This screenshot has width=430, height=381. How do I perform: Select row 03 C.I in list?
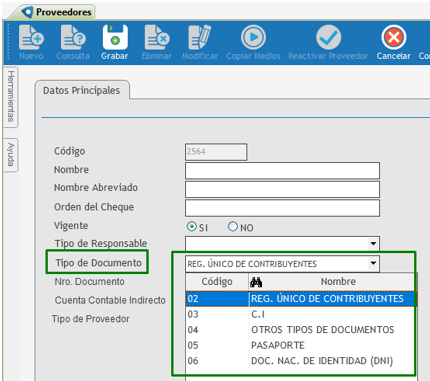301,314
